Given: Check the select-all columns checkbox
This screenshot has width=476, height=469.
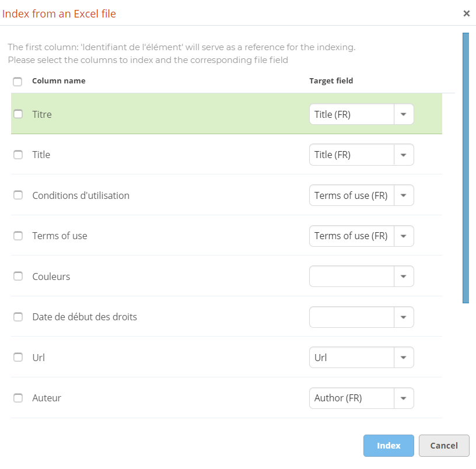Looking at the screenshot, I should [x=17, y=82].
